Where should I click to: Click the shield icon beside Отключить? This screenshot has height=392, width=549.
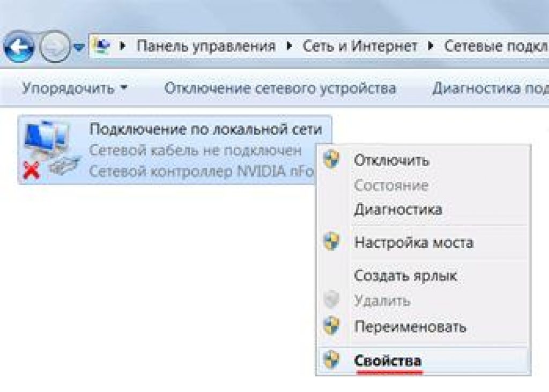point(332,159)
